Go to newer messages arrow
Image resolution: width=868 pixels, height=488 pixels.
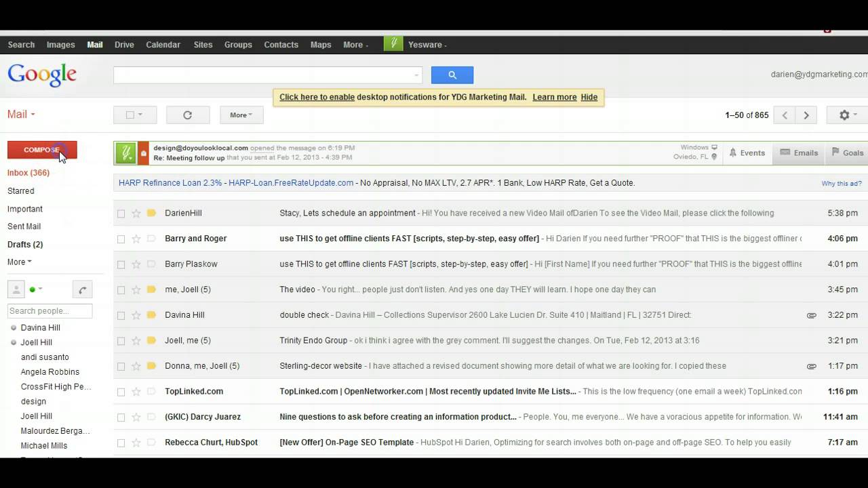[785, 115]
